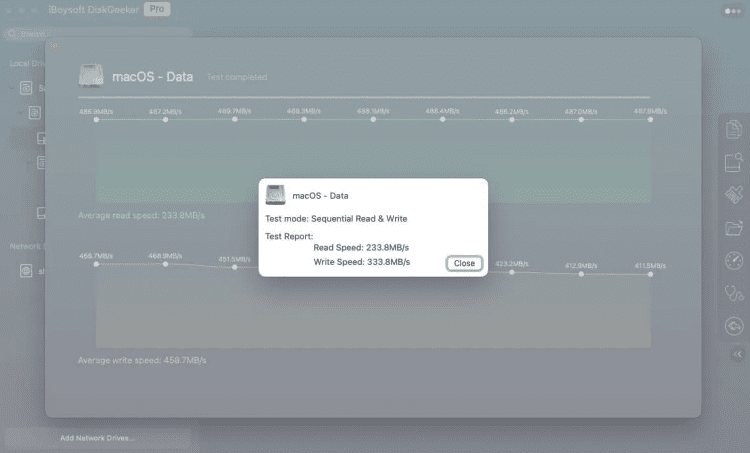This screenshot has height=453, width=750.
Task: Click the clean brush icon in right toolbar
Action: click(x=734, y=194)
